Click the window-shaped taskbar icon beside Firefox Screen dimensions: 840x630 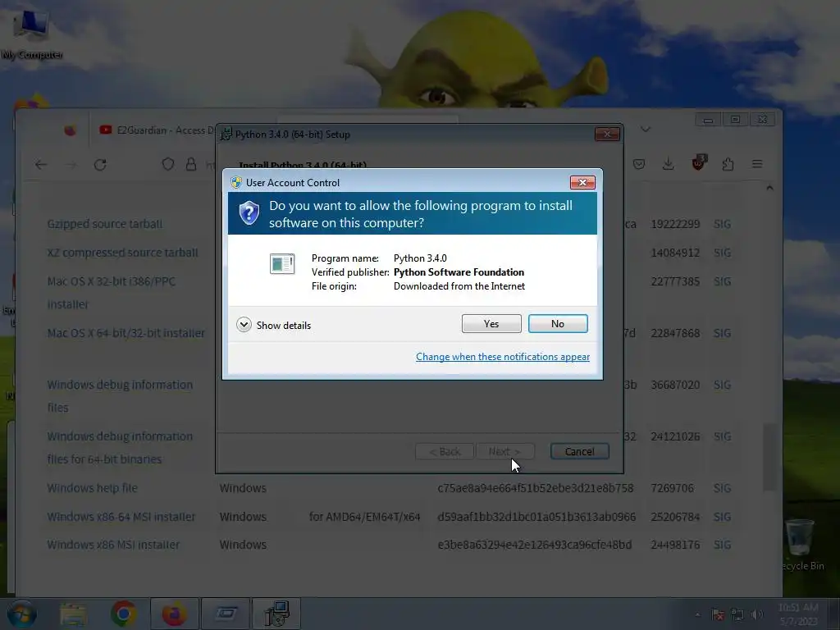point(226,614)
